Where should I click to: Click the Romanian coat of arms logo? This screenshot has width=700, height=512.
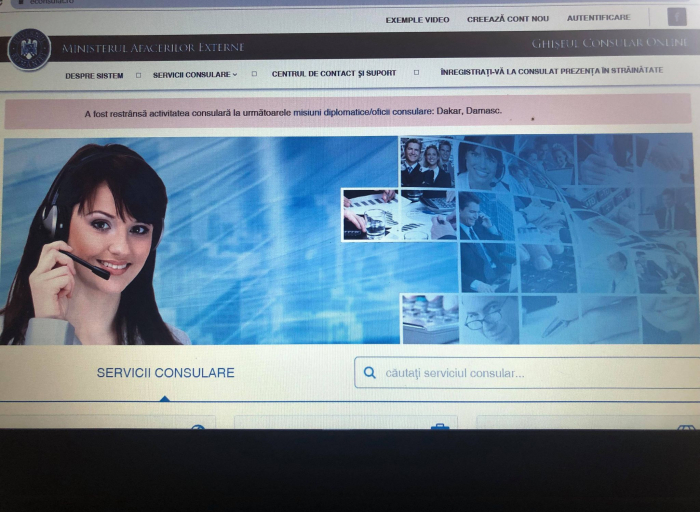coord(29,49)
